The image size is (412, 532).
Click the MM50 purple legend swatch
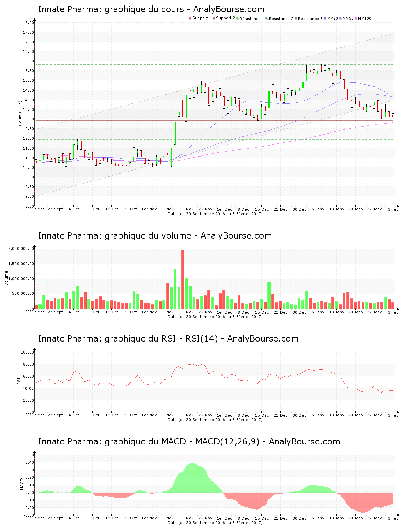coord(341,18)
